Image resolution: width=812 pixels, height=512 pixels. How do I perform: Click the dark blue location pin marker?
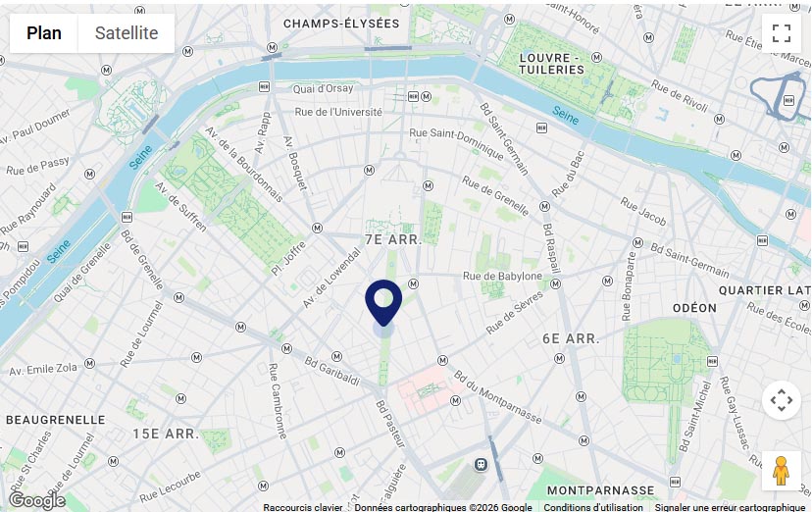[383, 303]
